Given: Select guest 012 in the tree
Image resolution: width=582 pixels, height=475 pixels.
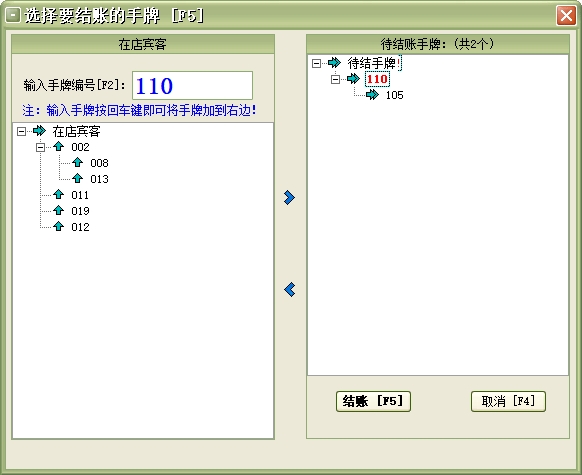Looking at the screenshot, I should coord(80,227).
